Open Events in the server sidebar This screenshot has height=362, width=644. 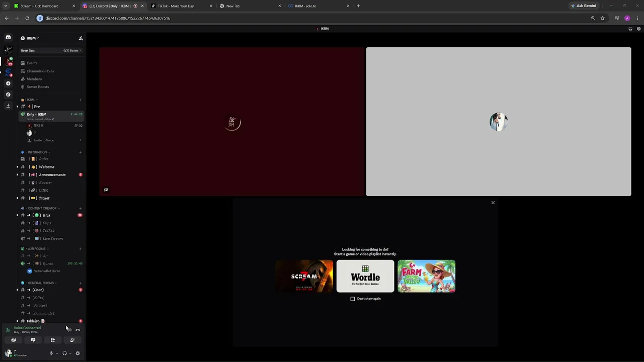tap(50, 63)
